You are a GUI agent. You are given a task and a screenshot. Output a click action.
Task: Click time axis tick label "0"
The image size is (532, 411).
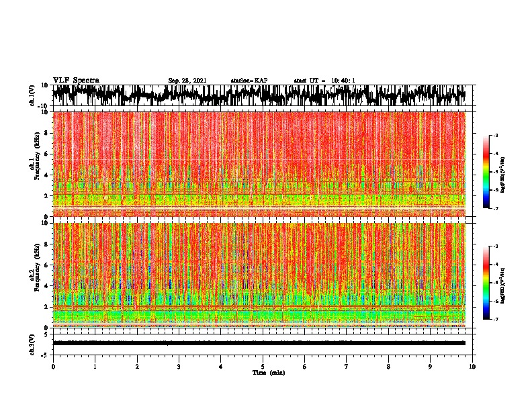(53, 367)
